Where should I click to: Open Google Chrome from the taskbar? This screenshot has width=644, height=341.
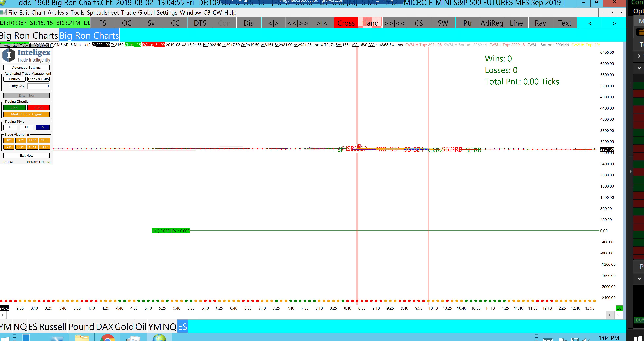pyautogui.click(x=108, y=338)
